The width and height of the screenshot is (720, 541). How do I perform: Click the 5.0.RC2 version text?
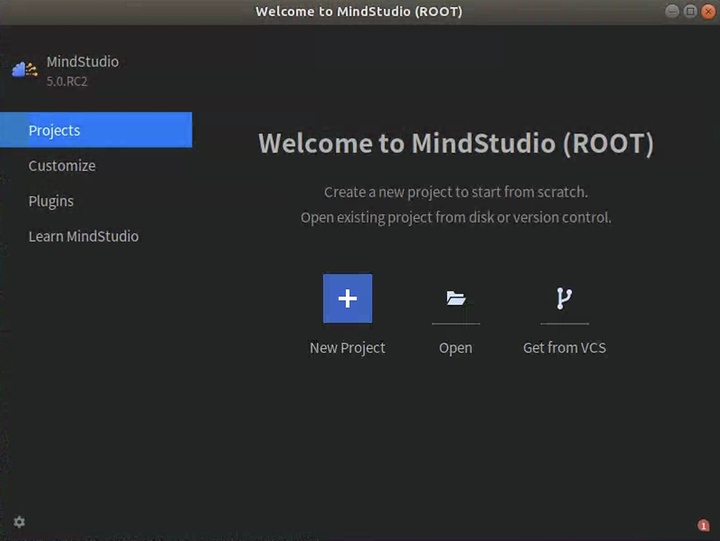click(67, 81)
